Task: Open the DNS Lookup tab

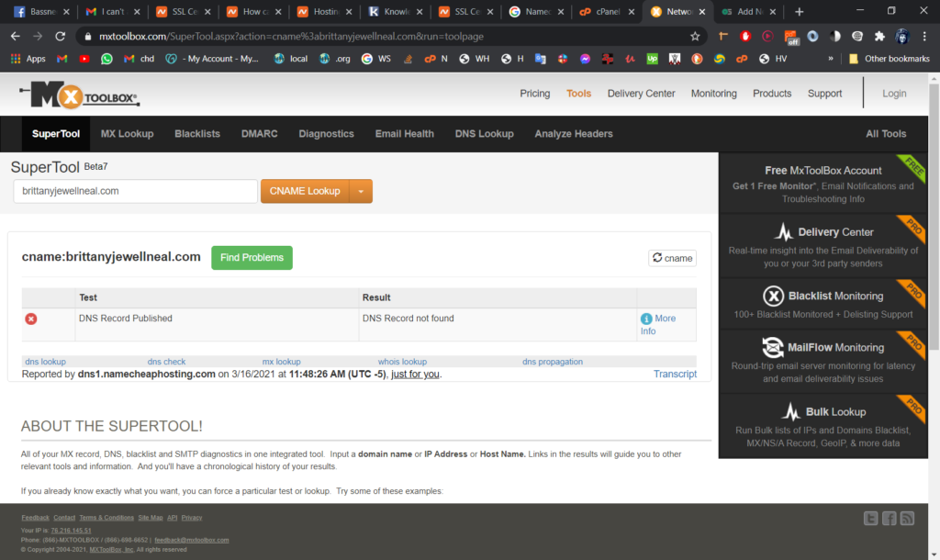Action: (484, 134)
